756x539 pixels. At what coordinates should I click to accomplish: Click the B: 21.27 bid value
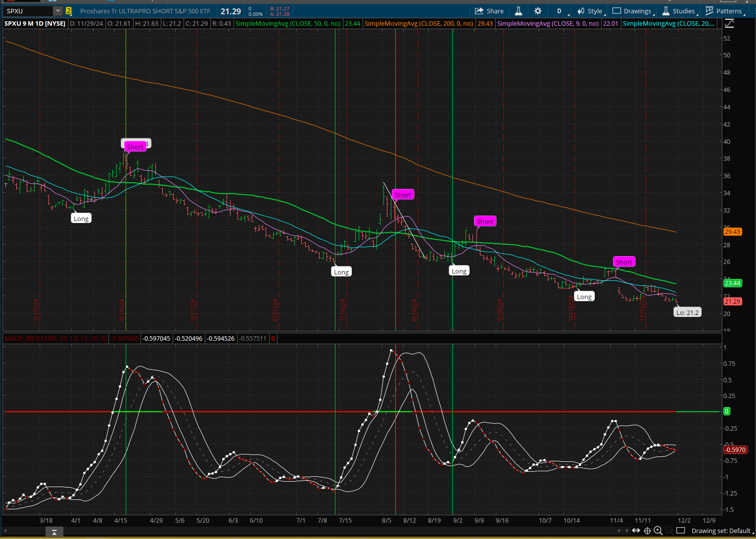(x=280, y=9)
